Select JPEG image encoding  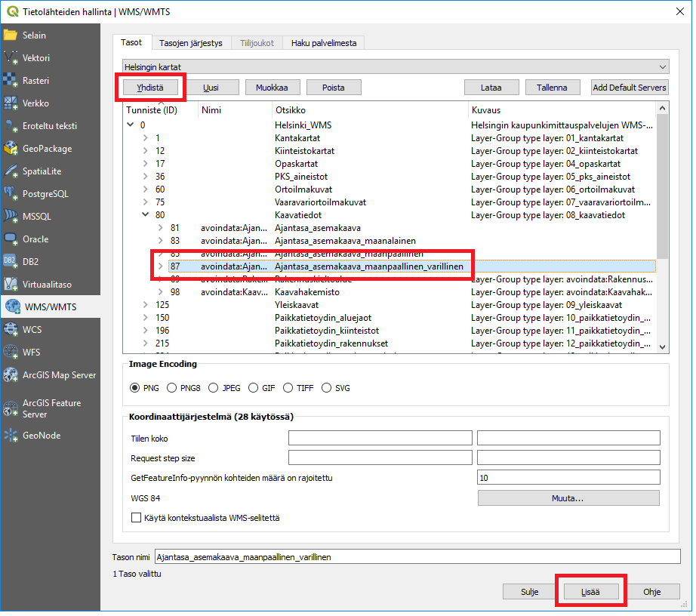(214, 388)
